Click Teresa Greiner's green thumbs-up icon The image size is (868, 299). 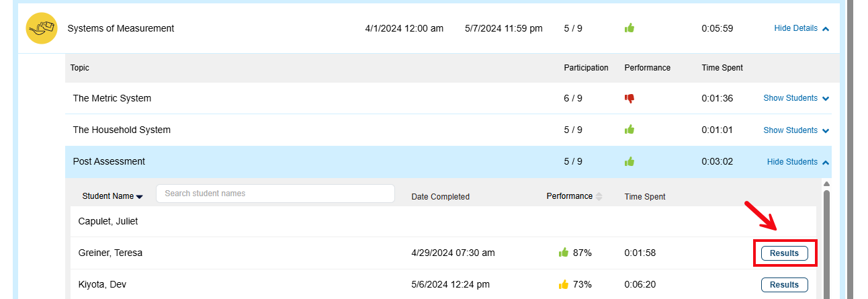click(x=564, y=253)
